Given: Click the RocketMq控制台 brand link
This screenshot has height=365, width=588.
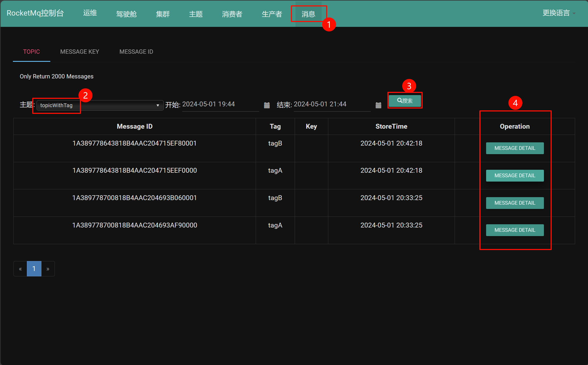Looking at the screenshot, I should point(35,13).
